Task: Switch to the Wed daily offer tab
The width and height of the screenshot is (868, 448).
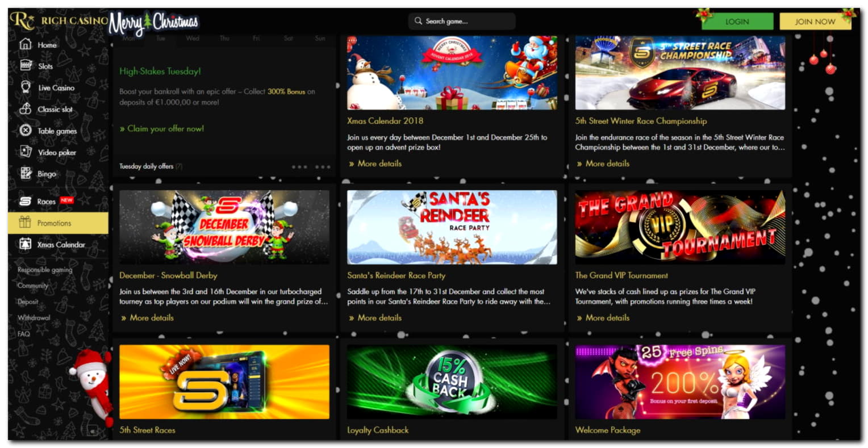Action: (x=193, y=39)
